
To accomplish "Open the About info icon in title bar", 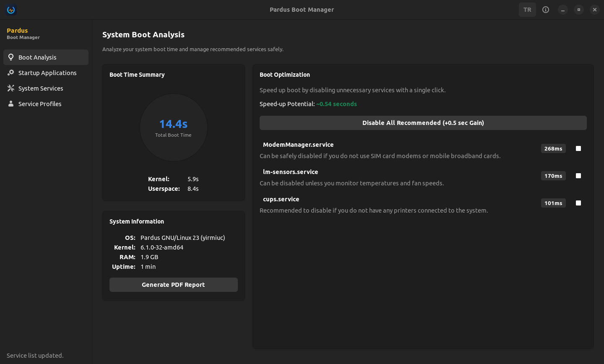I will [546, 10].
